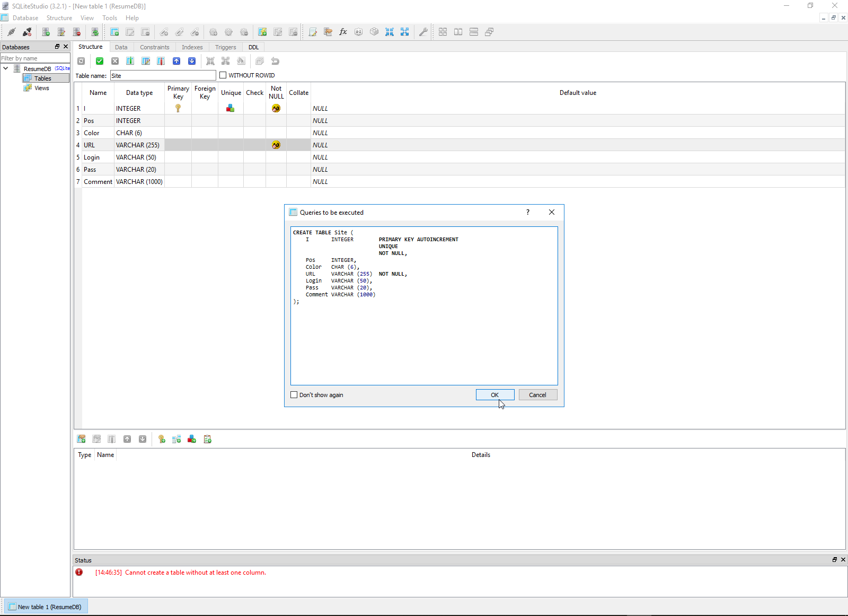The width and height of the screenshot is (848, 616).
Task: Open the Tools menu
Action: click(x=110, y=18)
